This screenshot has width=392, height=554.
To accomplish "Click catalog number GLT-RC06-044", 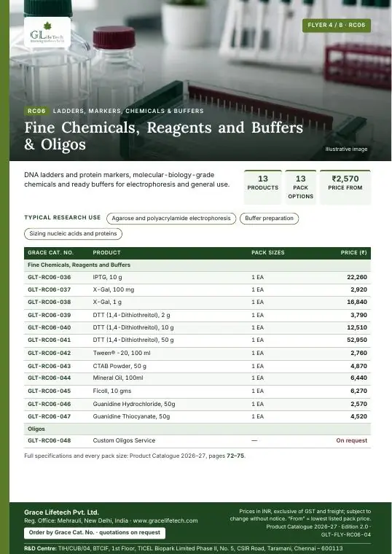I will point(49,378).
